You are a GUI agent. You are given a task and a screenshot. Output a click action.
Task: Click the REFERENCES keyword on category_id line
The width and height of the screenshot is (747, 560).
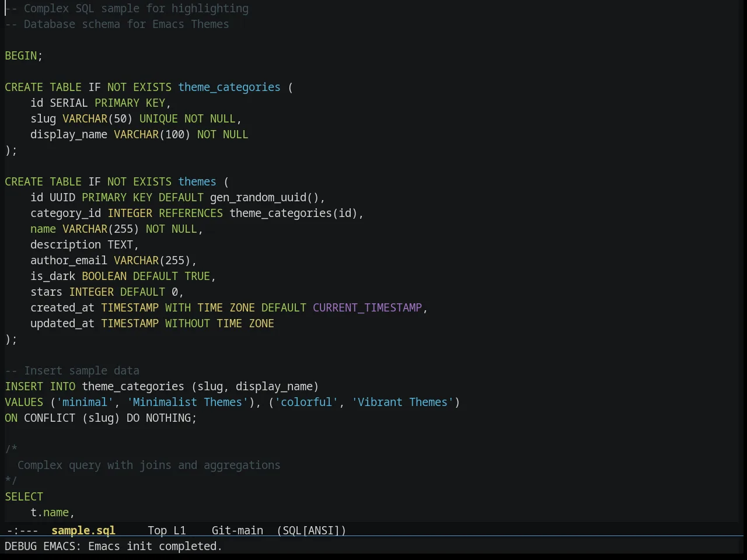pos(191,213)
